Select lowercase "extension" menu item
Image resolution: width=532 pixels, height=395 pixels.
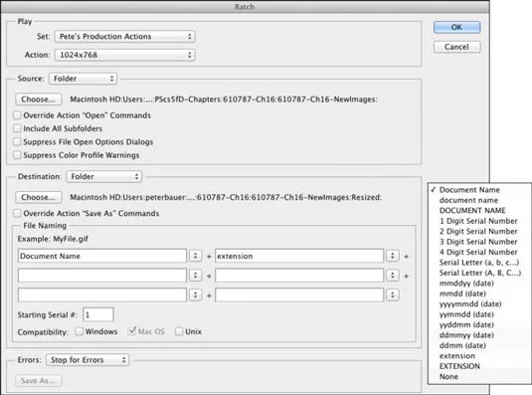(x=479, y=356)
